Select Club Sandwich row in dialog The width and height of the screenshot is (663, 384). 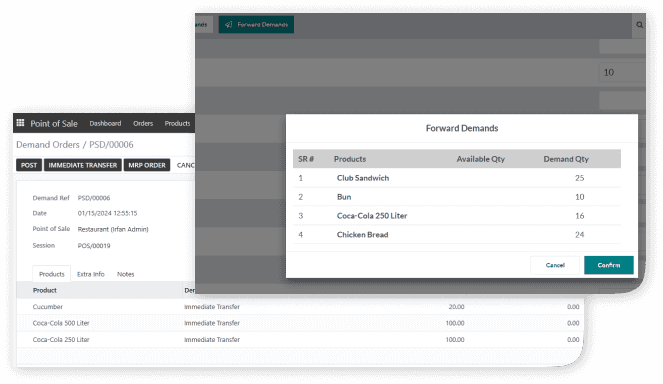click(457, 178)
